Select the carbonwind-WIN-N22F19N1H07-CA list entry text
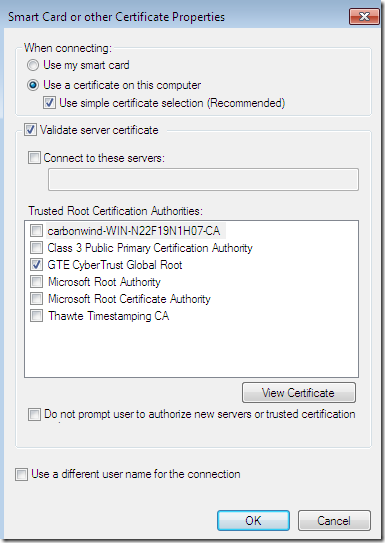 click(x=134, y=231)
